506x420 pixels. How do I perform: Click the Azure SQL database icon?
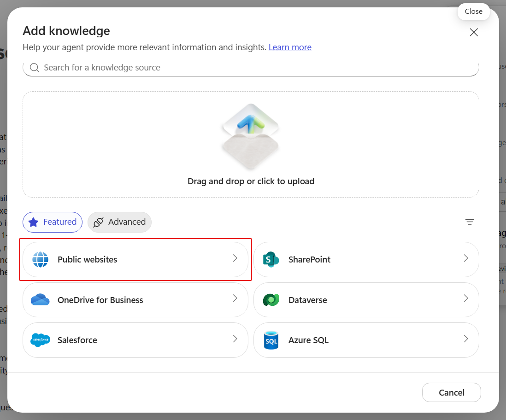coord(271,340)
